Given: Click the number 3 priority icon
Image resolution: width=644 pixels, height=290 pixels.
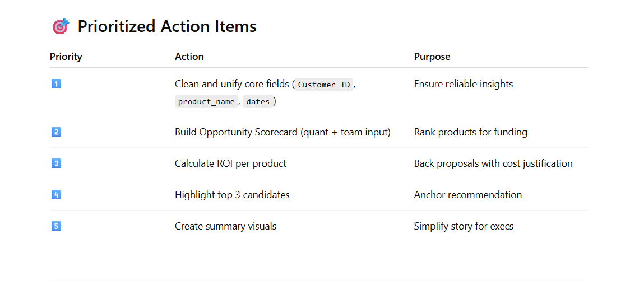Looking at the screenshot, I should pos(56,163).
